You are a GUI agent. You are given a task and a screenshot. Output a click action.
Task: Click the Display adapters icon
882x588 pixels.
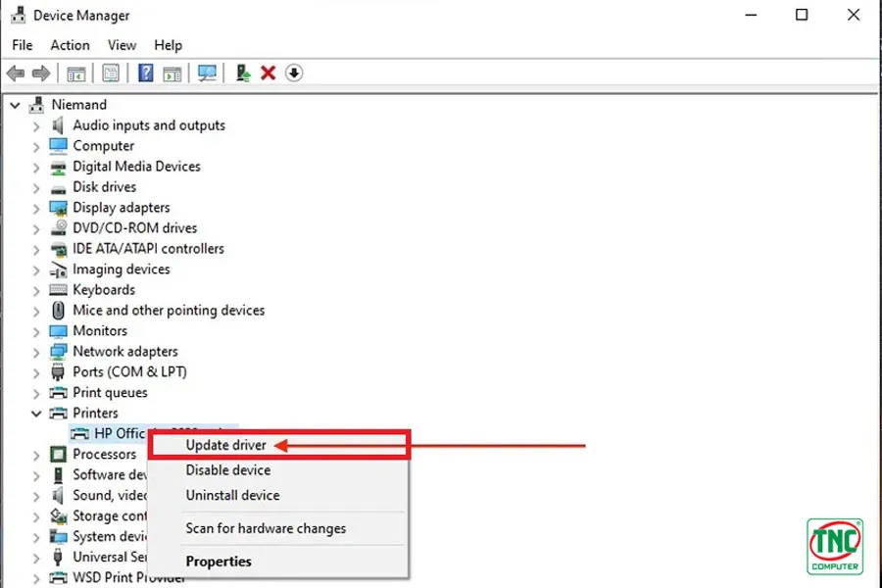tap(59, 208)
